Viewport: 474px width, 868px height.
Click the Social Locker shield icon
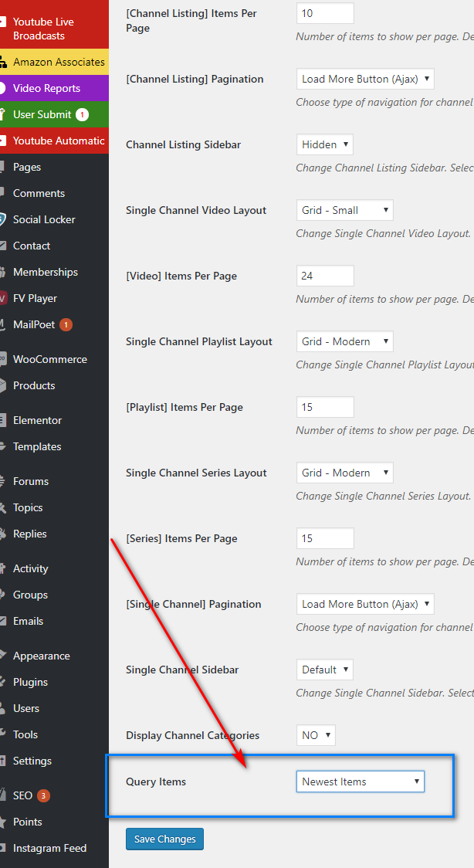click(x=3, y=219)
